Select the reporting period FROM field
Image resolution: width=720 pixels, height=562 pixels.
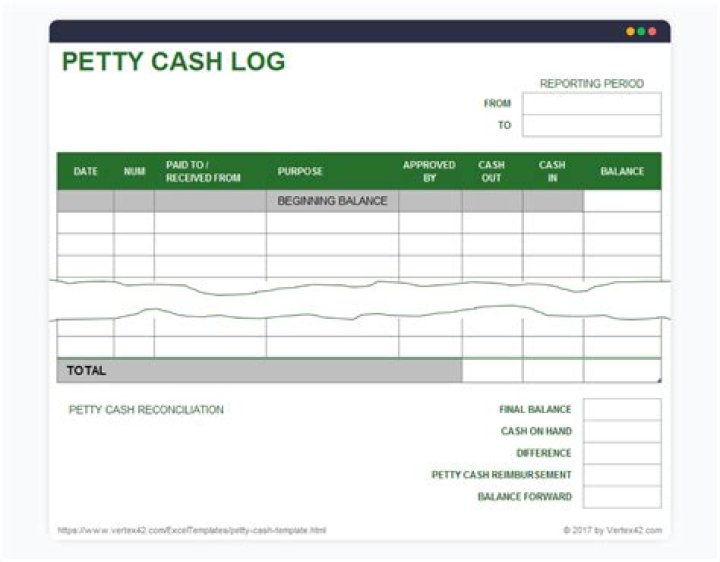(x=592, y=103)
